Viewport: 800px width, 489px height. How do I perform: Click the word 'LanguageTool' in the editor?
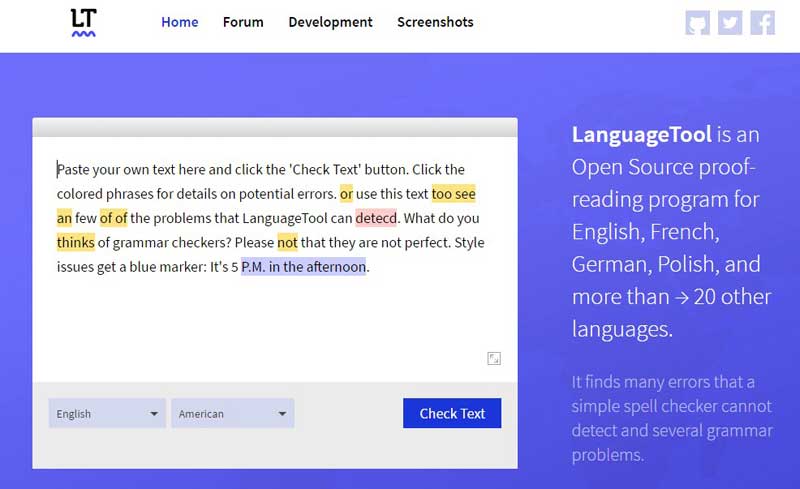(284, 218)
